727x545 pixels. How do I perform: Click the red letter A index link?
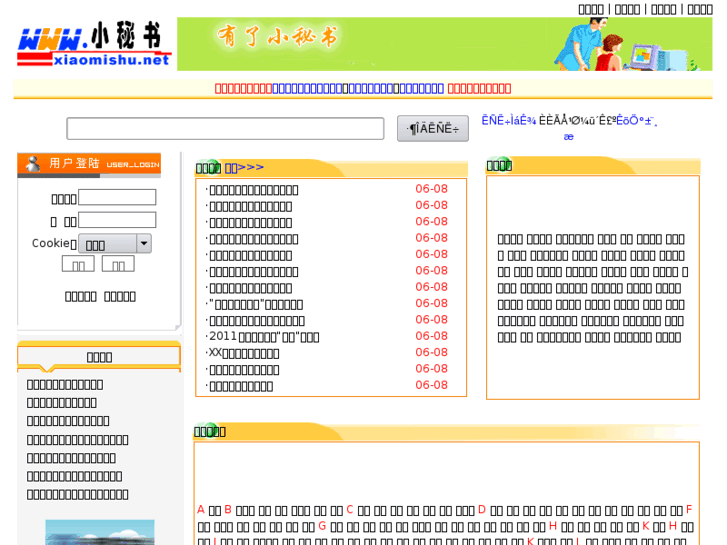[201, 509]
